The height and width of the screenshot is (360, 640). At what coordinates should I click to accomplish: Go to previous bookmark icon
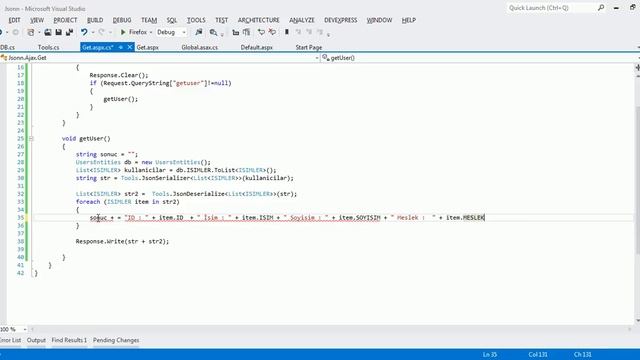tap(298, 32)
